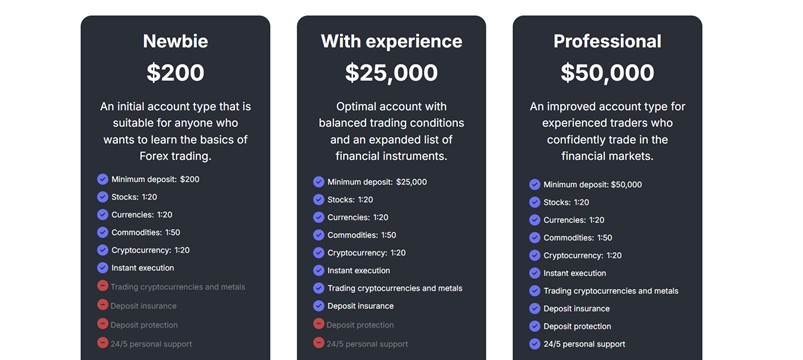
Task: Click checkmark beside Professional Minimum deposit $50,000
Action: click(535, 184)
